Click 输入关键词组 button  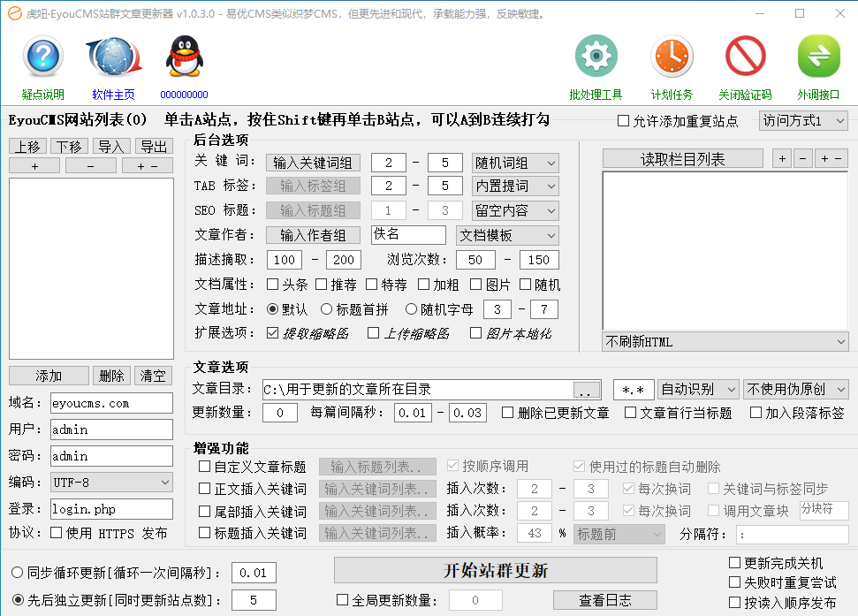313,163
